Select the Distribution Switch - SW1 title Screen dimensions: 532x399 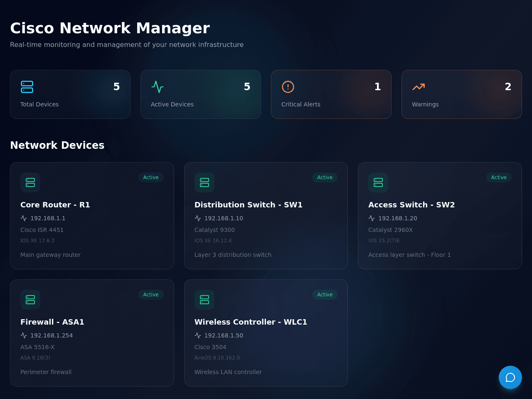point(249,205)
